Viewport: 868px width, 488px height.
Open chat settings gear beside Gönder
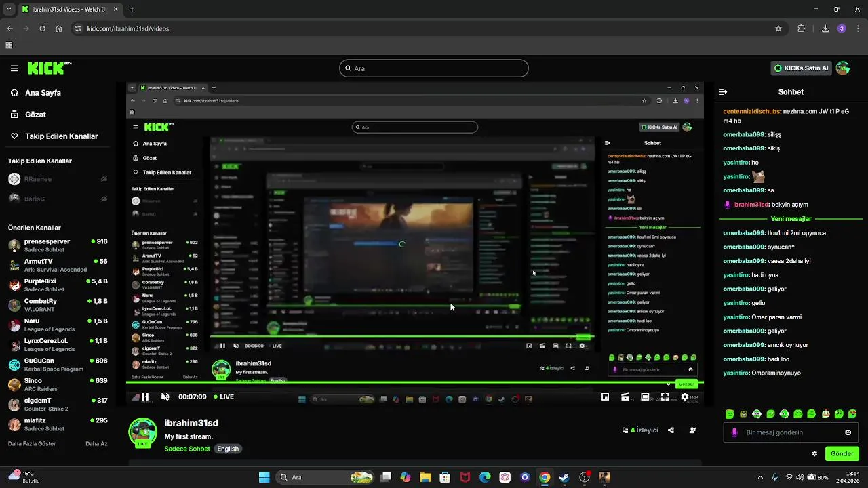coord(814,454)
